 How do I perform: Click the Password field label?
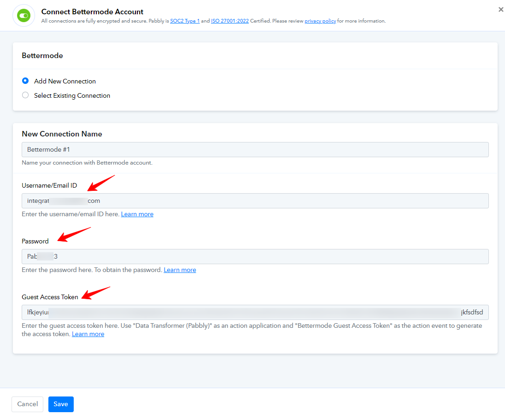point(35,241)
